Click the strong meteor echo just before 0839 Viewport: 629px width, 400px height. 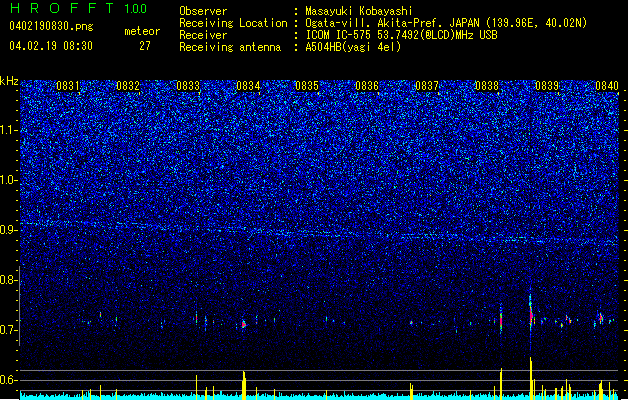coord(531,313)
